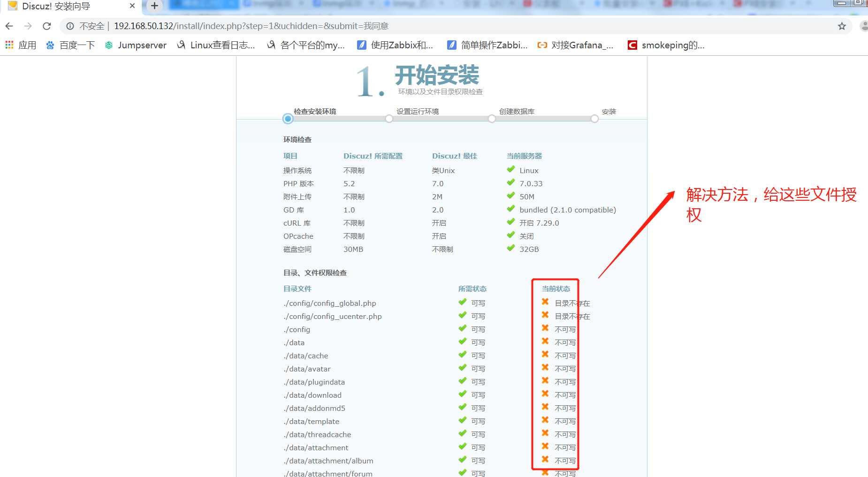Viewport: 868px width, 477px height.
Task: Click the green check next to 50M
Action: point(511,196)
